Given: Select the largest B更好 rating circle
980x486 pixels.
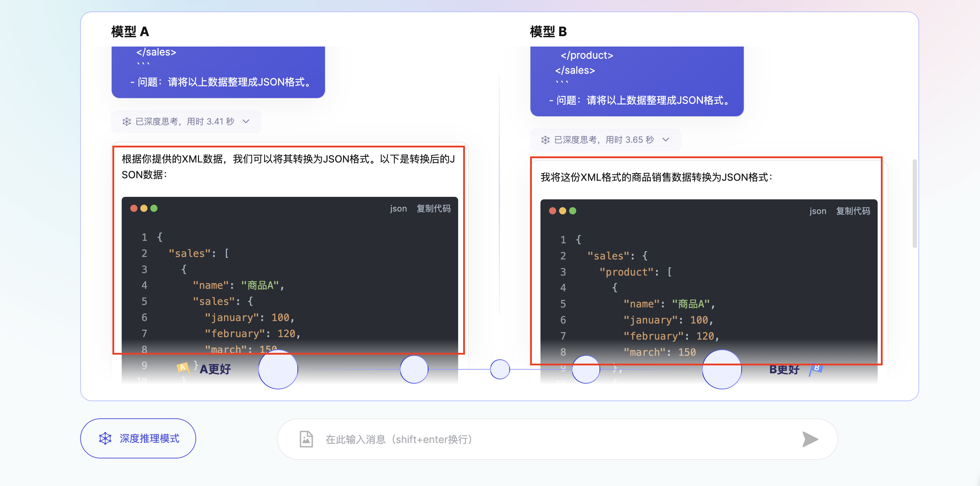Looking at the screenshot, I should [x=722, y=369].
